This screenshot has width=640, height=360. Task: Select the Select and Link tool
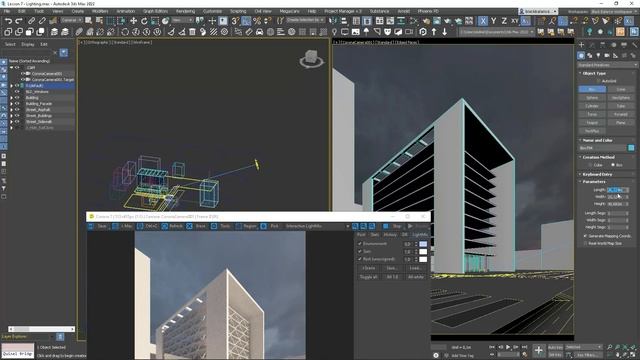(31, 20)
